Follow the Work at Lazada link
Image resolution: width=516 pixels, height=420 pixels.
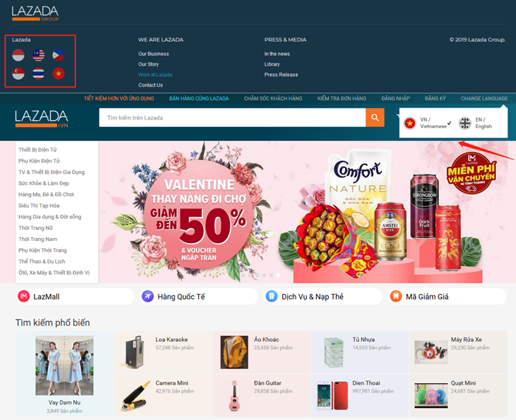[x=155, y=74]
